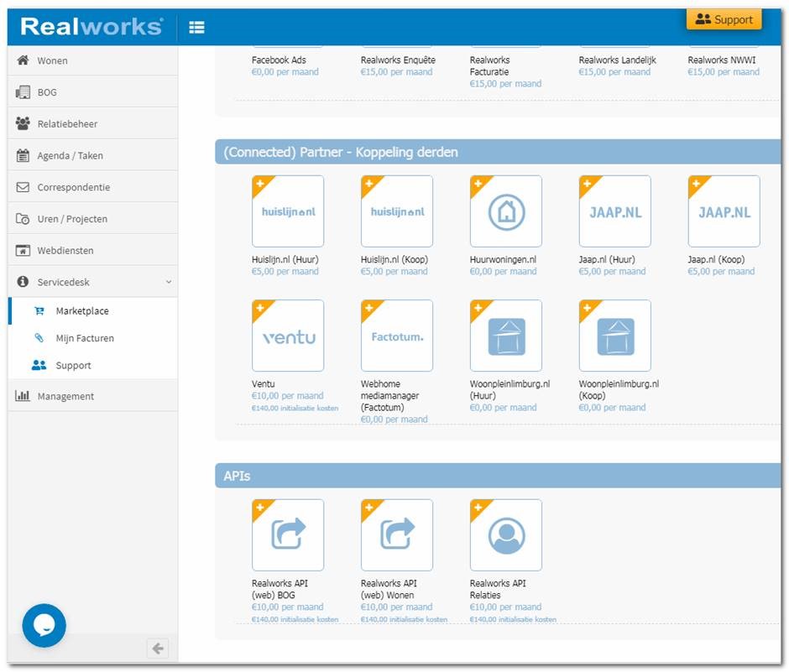Click the Realworks logo
Image resolution: width=789 pixels, height=672 pixels.
(91, 26)
